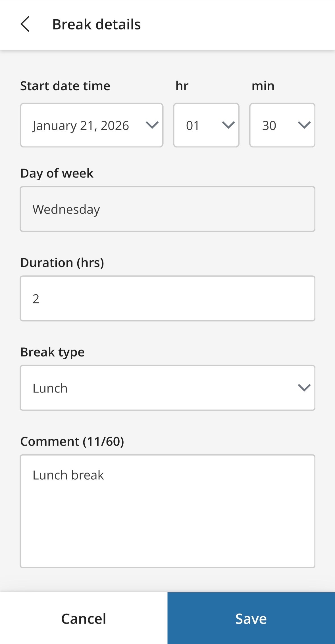Save the break details
Image resolution: width=335 pixels, height=644 pixels.
[251, 618]
